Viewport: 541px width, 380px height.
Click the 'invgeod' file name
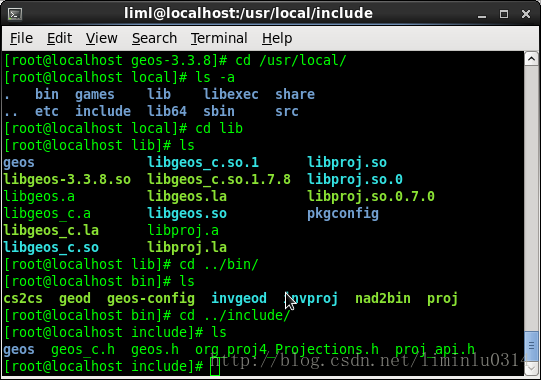point(239,299)
